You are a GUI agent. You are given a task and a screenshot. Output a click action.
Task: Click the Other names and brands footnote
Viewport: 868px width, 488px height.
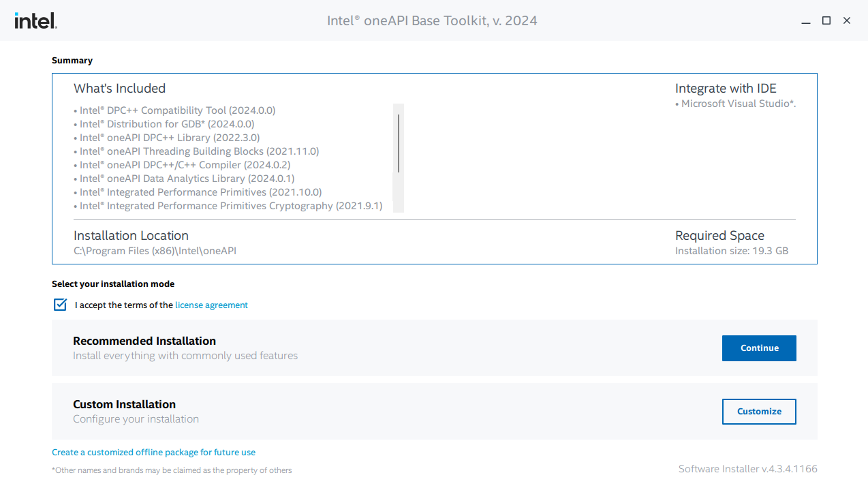click(172, 470)
